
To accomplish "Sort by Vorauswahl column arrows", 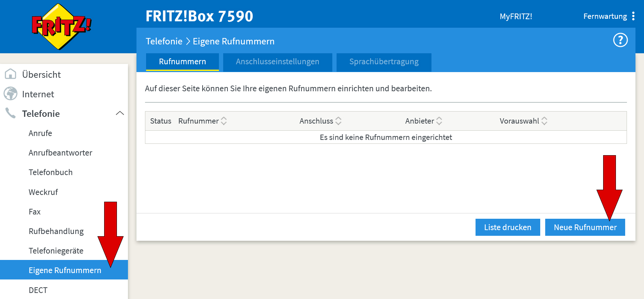I will (x=544, y=121).
